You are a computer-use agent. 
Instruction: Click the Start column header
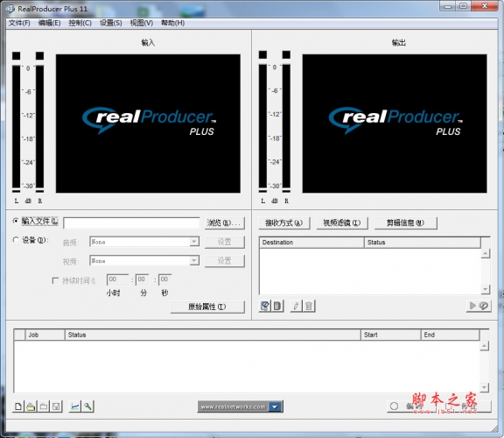coord(391,335)
